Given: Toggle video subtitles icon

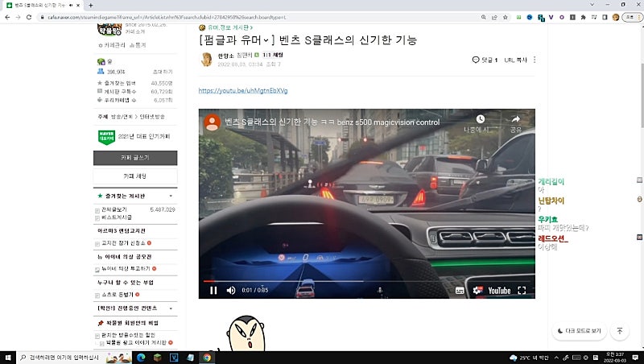Looking at the screenshot, I should pos(460,291).
